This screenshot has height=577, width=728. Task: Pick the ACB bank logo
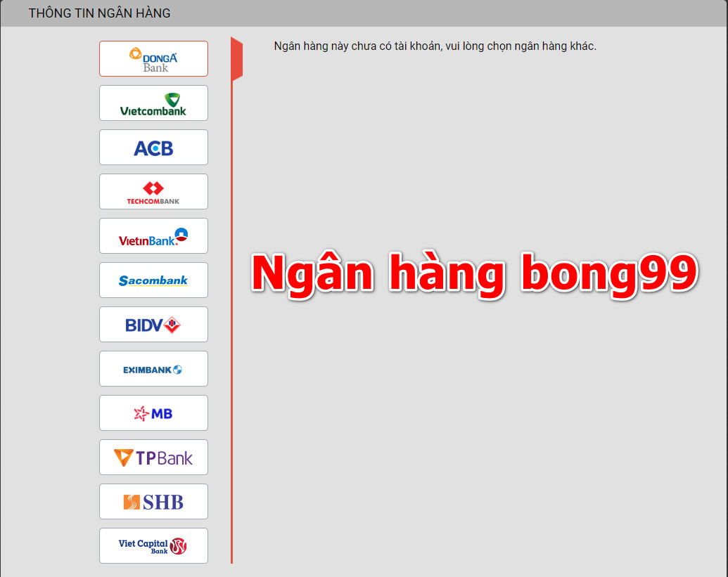[153, 147]
